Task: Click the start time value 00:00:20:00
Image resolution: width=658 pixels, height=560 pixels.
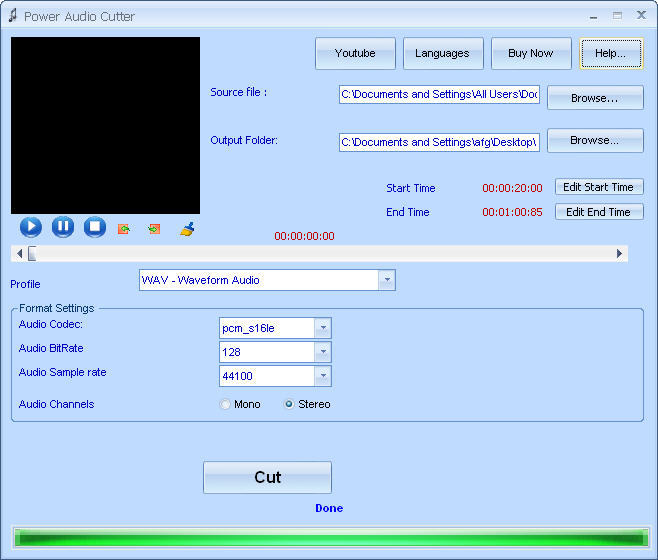Action: click(512, 188)
